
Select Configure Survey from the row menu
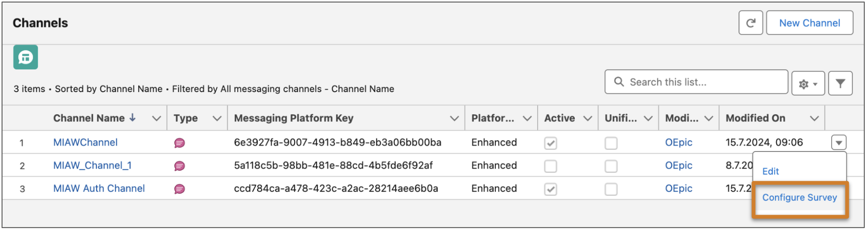click(799, 198)
